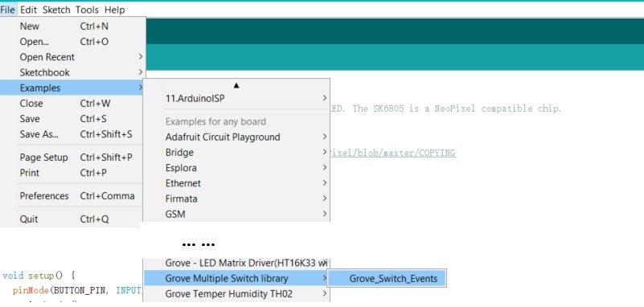
Task: Click the 'void setup()' code line
Action: pyautogui.click(x=39, y=276)
